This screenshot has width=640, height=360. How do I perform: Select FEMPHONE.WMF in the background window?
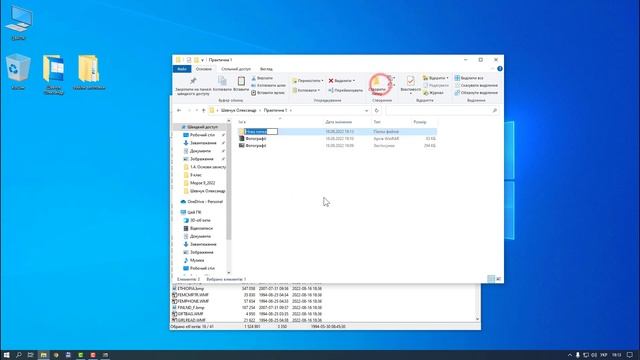click(x=190, y=301)
